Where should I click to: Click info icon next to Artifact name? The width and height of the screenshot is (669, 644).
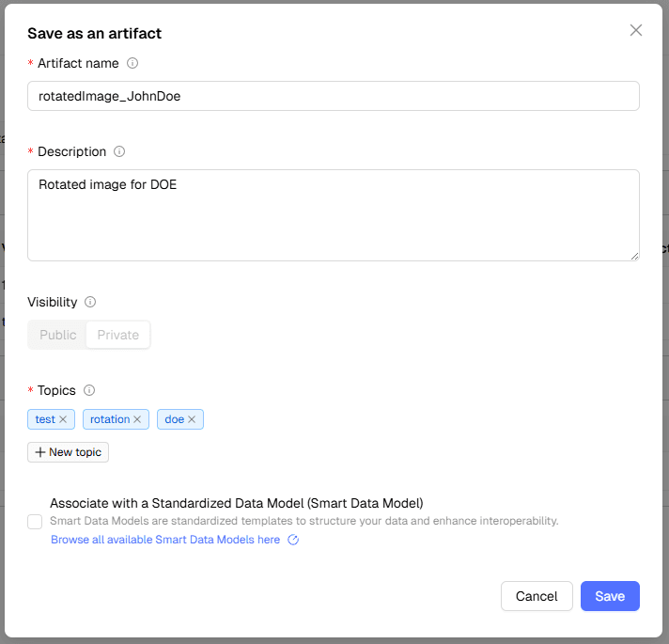click(132, 63)
